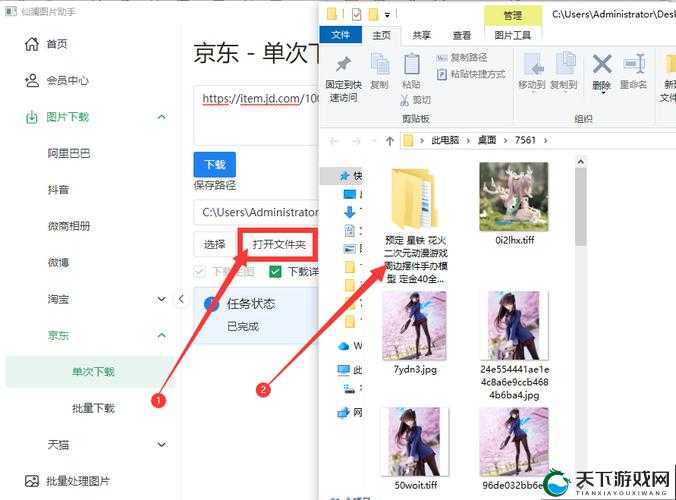Click the 选择 path button
The image size is (676, 500).
(x=214, y=245)
